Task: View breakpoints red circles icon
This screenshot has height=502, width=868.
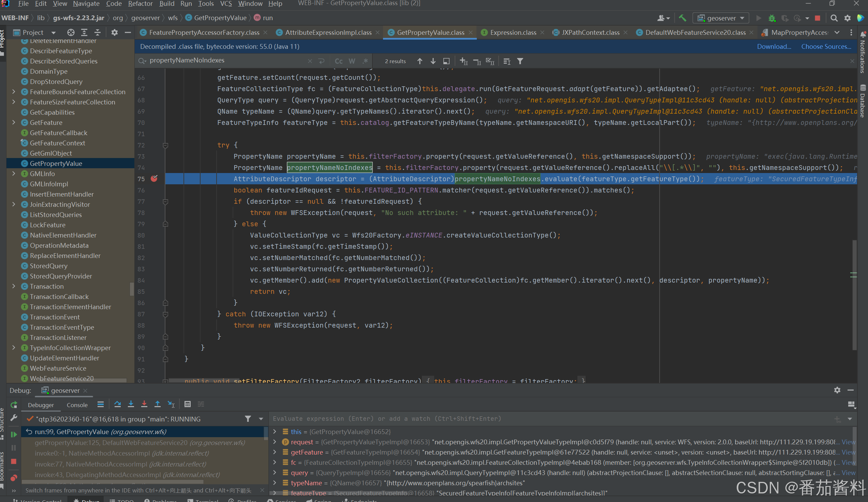Action: (14, 478)
